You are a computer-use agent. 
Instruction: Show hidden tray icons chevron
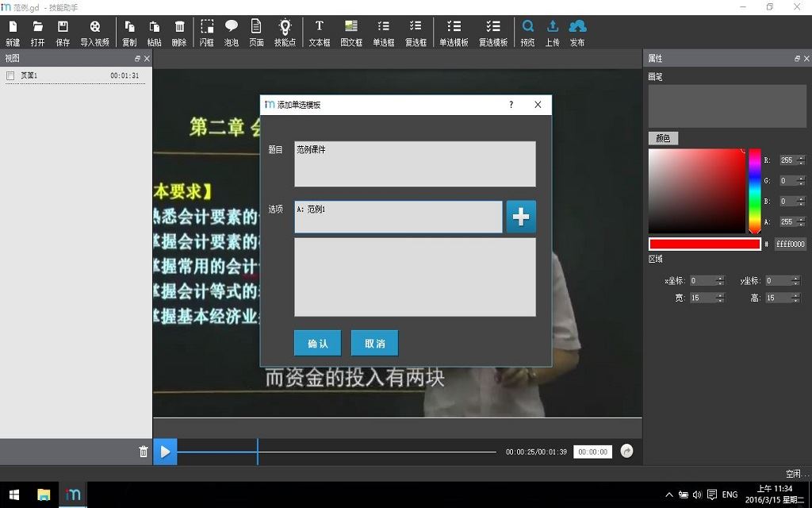click(669, 495)
